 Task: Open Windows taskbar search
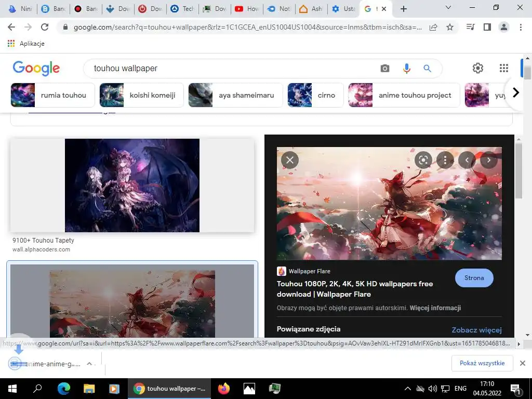37,389
